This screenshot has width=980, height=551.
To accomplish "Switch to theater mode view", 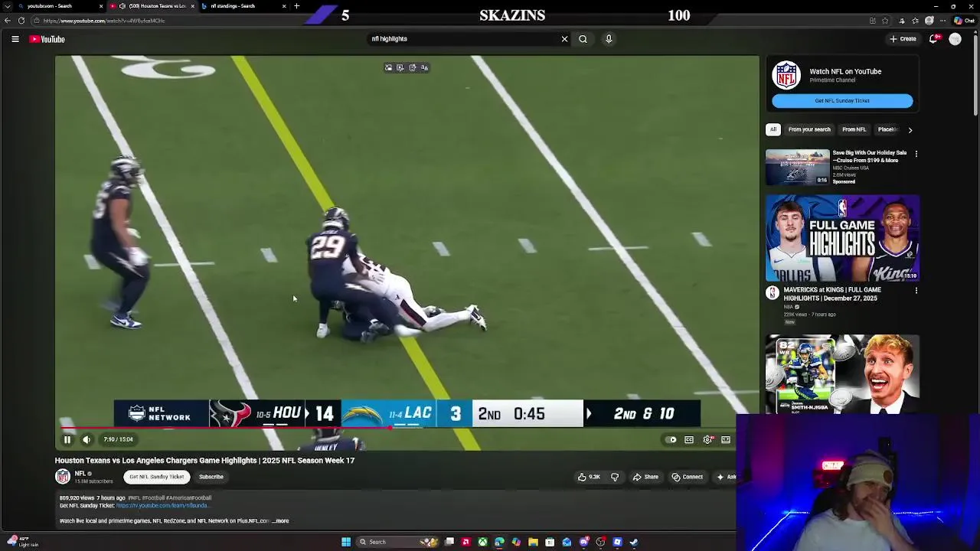I will coord(726,439).
